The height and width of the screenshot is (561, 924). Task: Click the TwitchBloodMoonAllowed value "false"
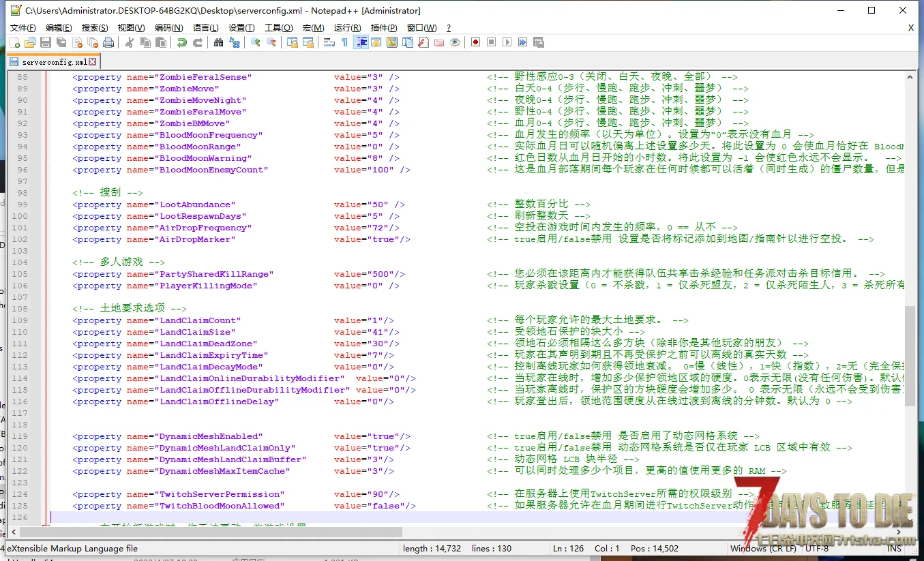(385, 506)
